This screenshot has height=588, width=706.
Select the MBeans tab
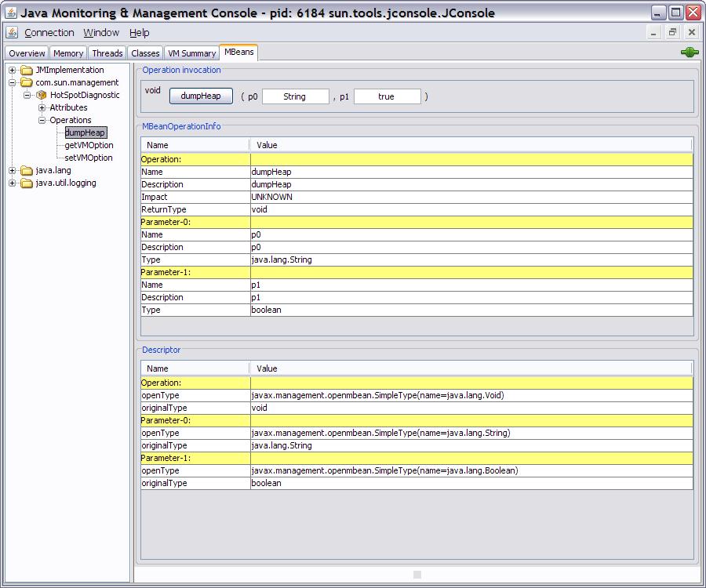click(239, 52)
